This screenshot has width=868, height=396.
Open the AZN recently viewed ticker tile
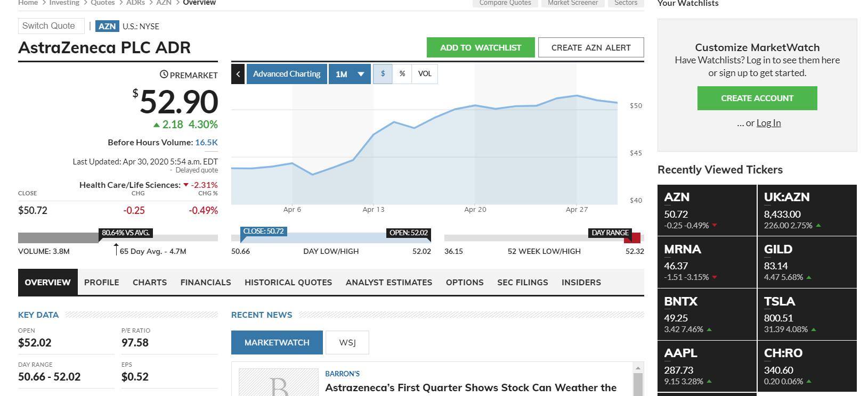tap(707, 210)
